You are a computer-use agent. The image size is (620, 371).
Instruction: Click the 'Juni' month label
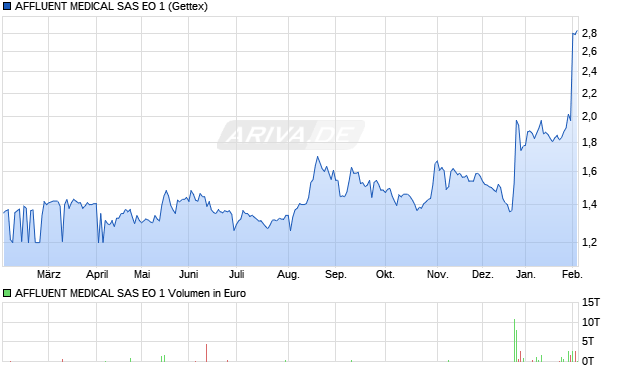[189, 274]
